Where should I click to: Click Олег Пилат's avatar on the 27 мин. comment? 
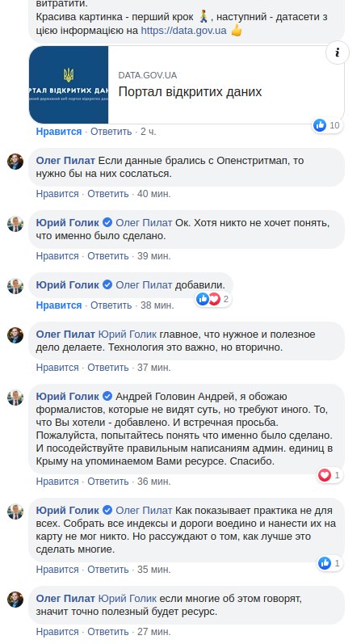tap(15, 600)
